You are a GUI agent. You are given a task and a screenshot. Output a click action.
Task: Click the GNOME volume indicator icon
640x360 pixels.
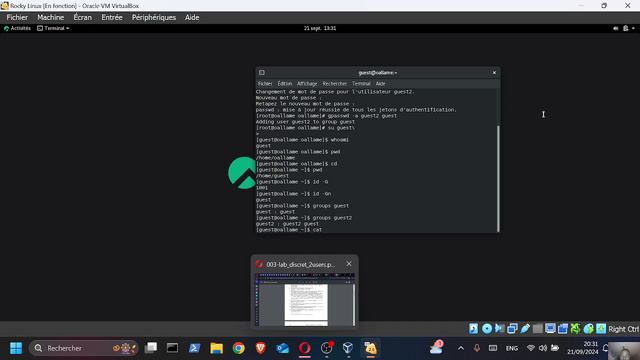[x=616, y=28]
